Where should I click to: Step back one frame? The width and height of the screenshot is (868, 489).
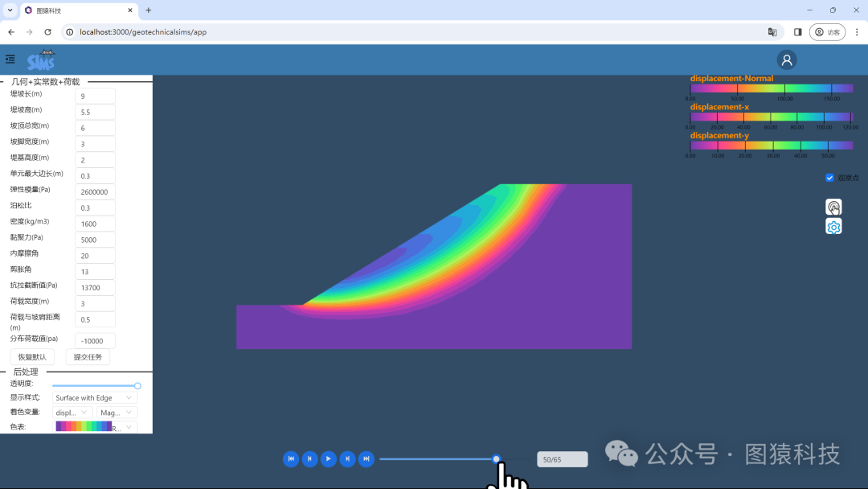309,458
